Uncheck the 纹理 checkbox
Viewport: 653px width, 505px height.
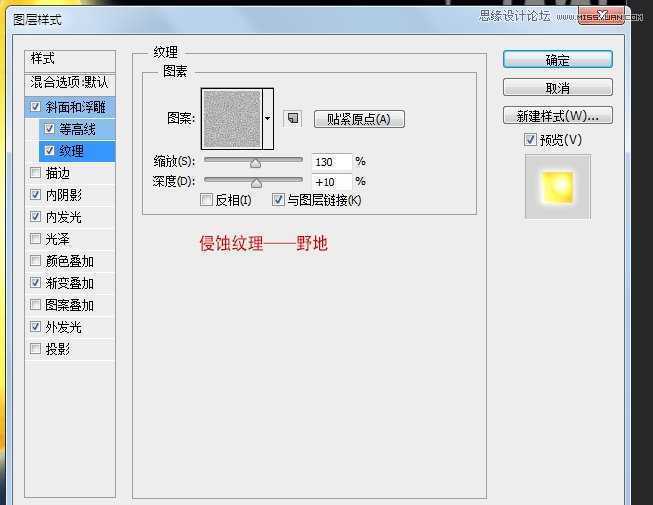[50, 151]
